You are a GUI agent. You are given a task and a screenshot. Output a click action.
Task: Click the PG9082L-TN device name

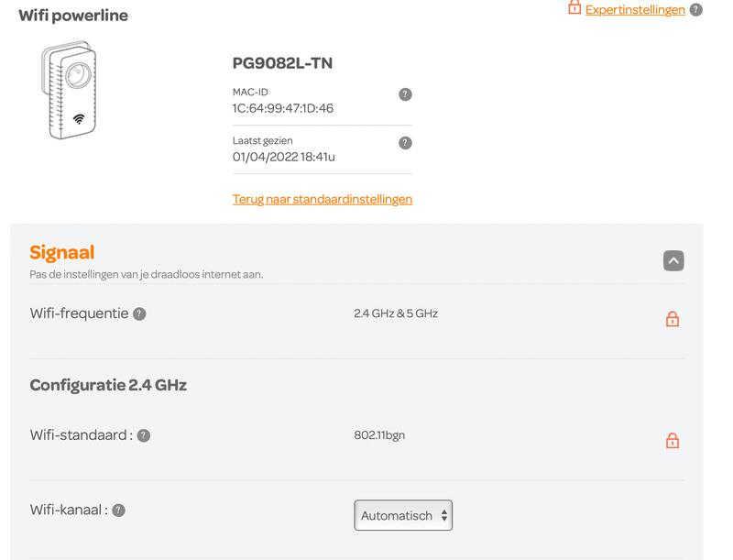coord(282,63)
